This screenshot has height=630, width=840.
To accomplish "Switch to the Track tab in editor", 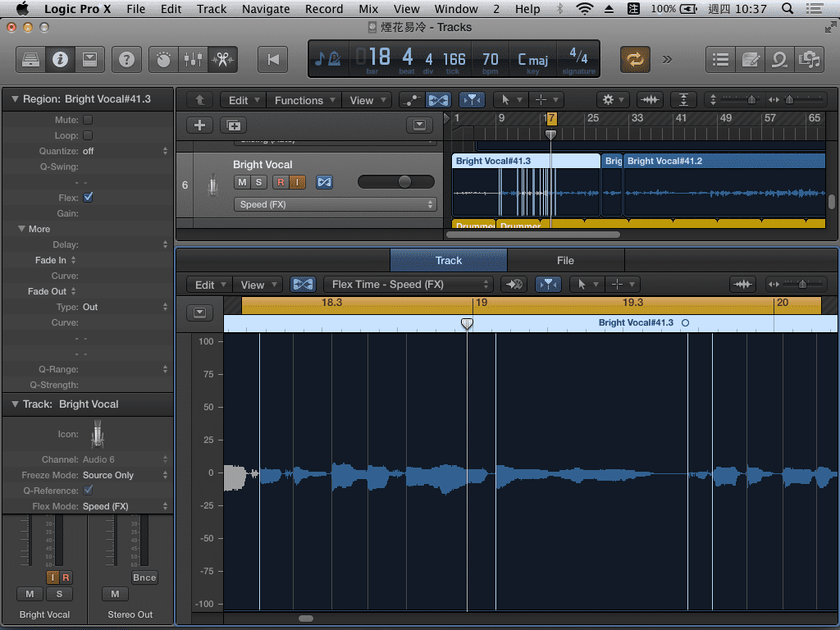I will coord(449,260).
